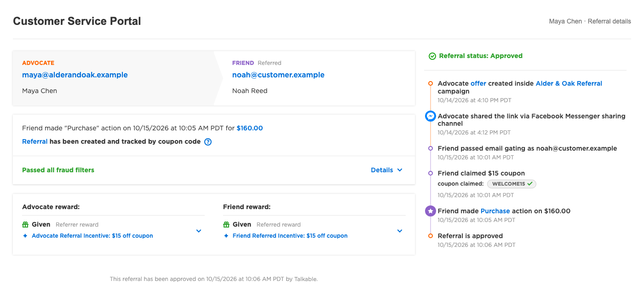Click 'Passed all fraud filters' text
The image size is (644, 304).
(x=58, y=170)
